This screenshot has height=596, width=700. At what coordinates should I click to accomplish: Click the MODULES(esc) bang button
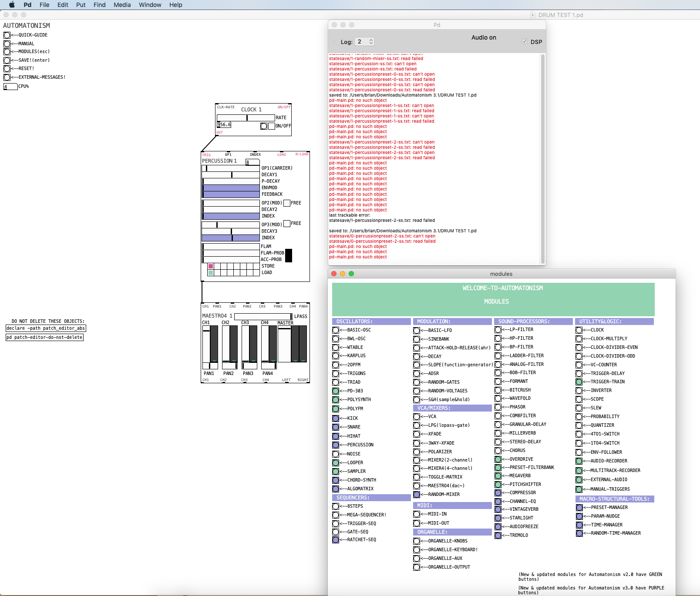7,52
